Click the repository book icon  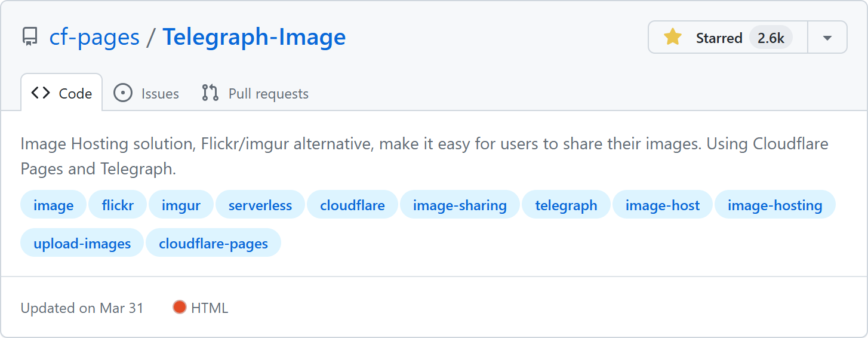(x=29, y=37)
